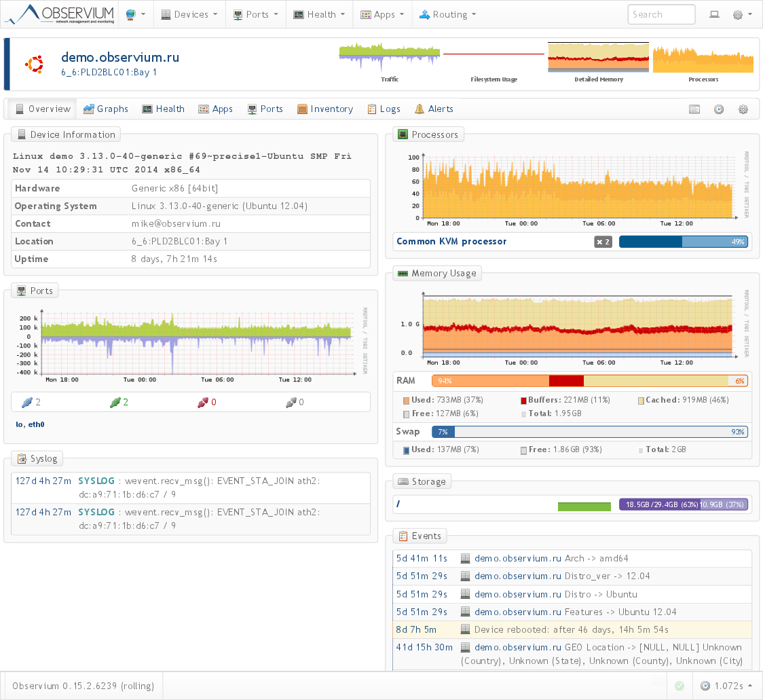
Task: Open demo.observium.ru link in GEO Location event
Action: [x=518, y=648]
